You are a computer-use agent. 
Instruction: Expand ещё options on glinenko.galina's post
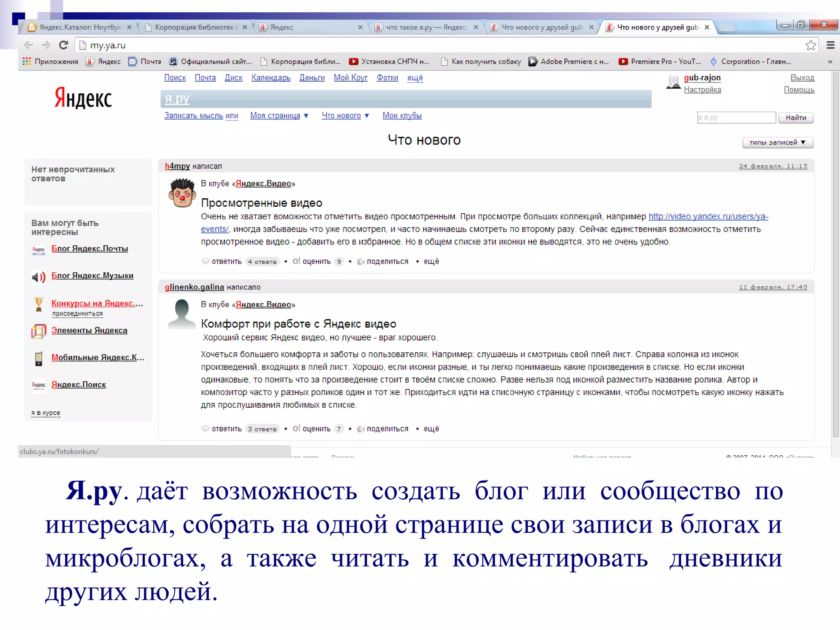[431, 429]
